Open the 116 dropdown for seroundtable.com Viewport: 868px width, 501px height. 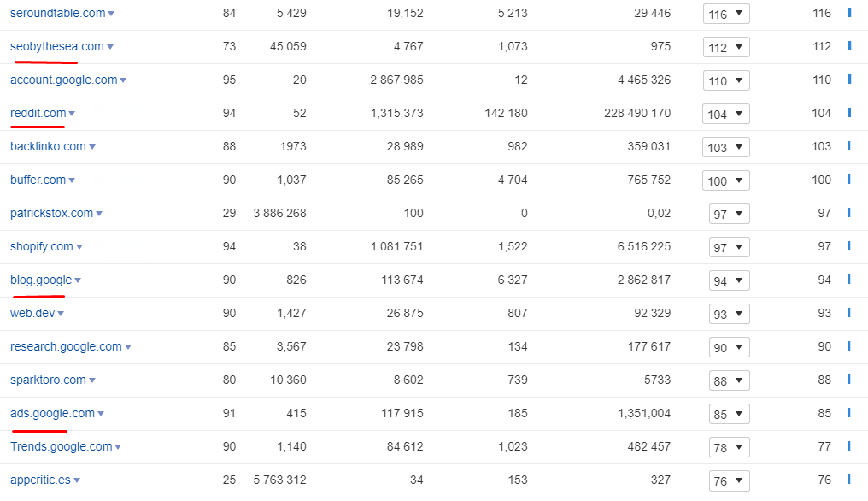click(x=726, y=15)
